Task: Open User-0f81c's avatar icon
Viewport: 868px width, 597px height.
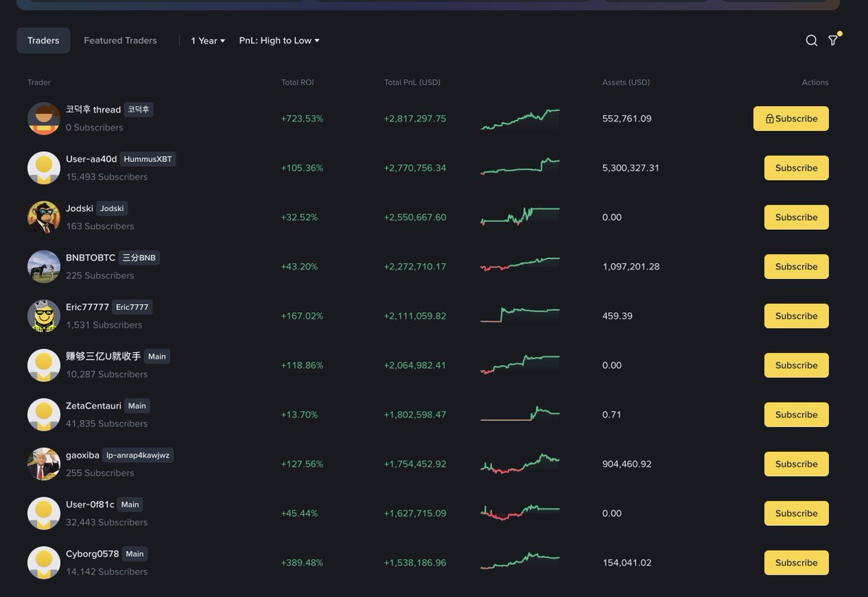Action: 43,513
